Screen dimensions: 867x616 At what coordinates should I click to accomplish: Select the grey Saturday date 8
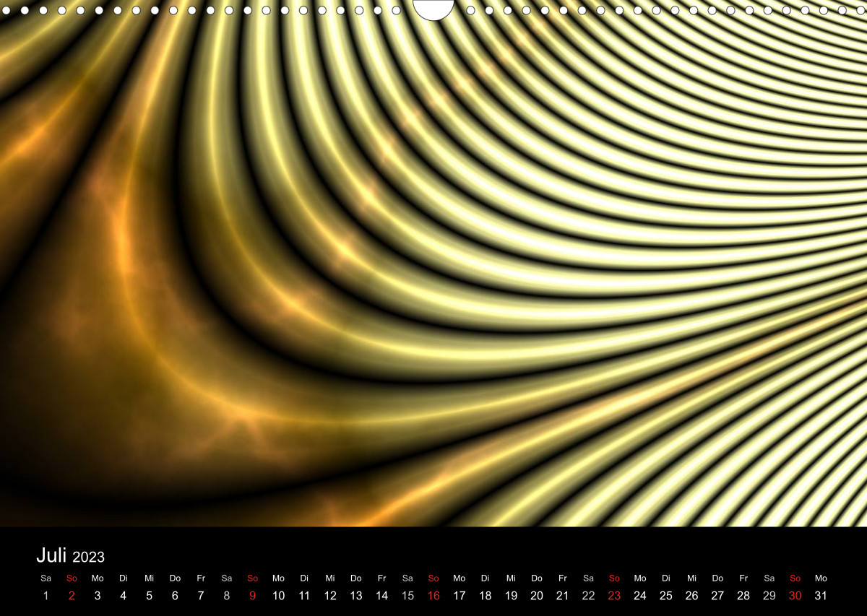point(227,596)
